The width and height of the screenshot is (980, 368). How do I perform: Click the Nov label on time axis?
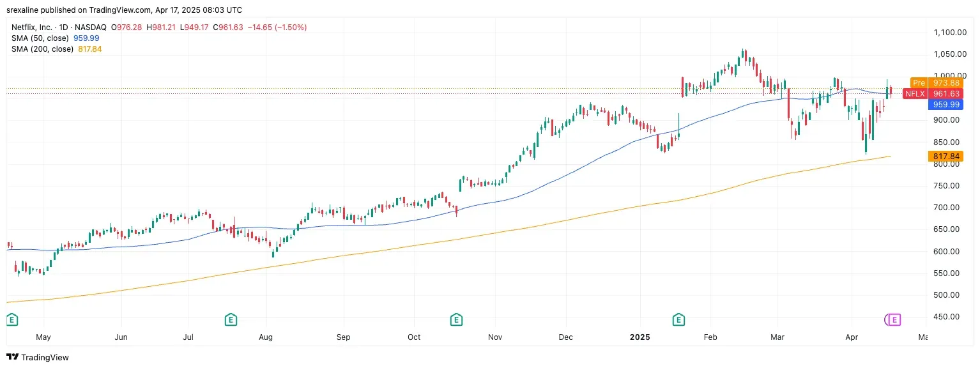(494, 337)
